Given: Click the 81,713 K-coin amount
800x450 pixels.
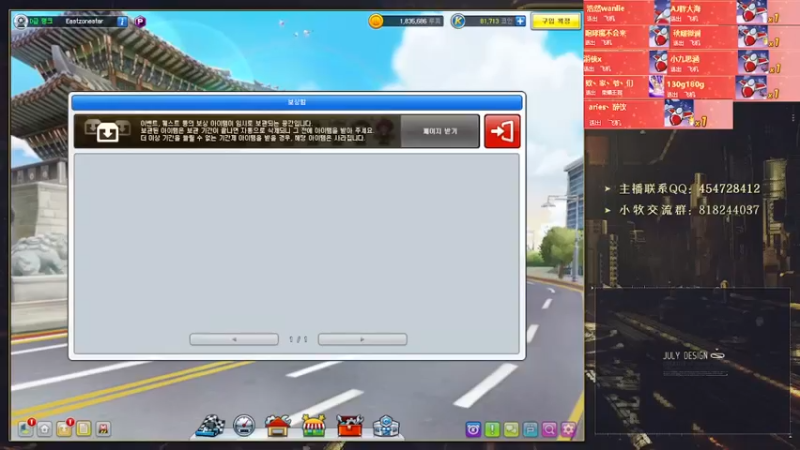Looking at the screenshot, I should [489, 21].
